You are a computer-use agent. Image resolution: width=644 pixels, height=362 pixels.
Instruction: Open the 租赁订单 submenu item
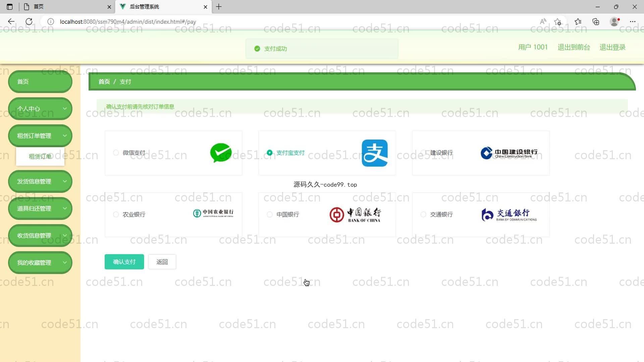coord(40,157)
